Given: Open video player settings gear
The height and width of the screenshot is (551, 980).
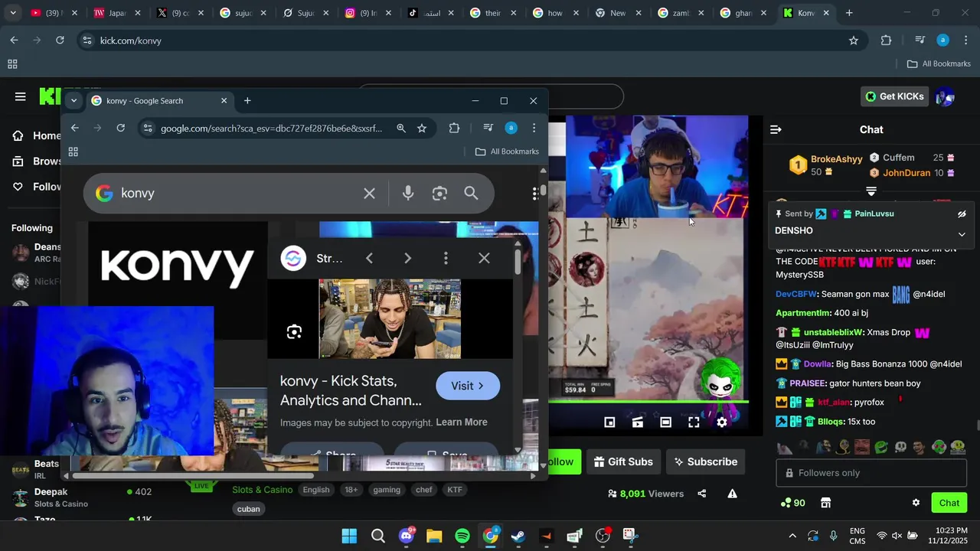Looking at the screenshot, I should pos(721,422).
